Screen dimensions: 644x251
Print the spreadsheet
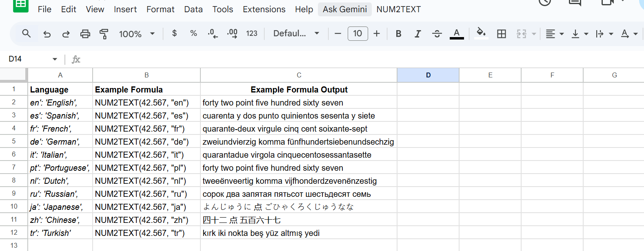click(x=85, y=34)
